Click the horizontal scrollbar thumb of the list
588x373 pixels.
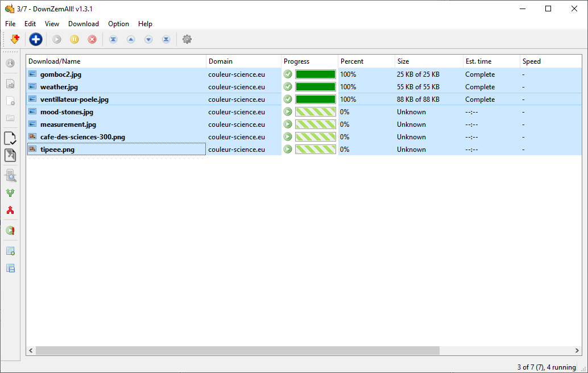click(x=237, y=350)
